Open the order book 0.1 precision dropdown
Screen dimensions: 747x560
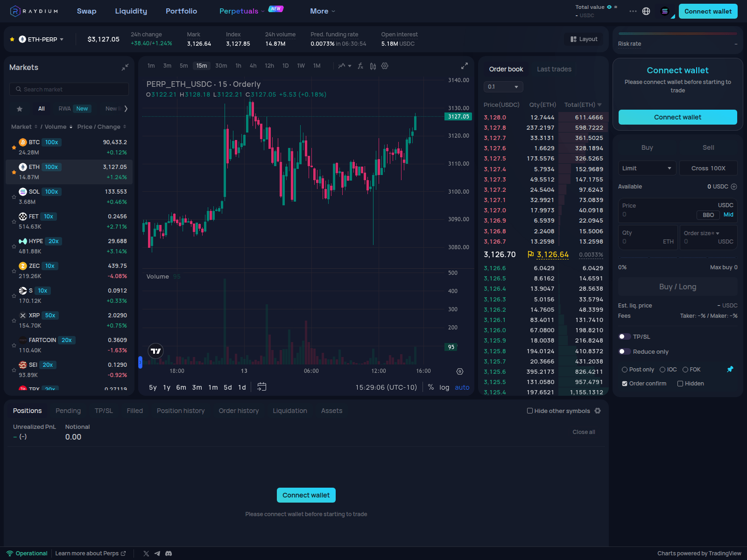pos(503,87)
